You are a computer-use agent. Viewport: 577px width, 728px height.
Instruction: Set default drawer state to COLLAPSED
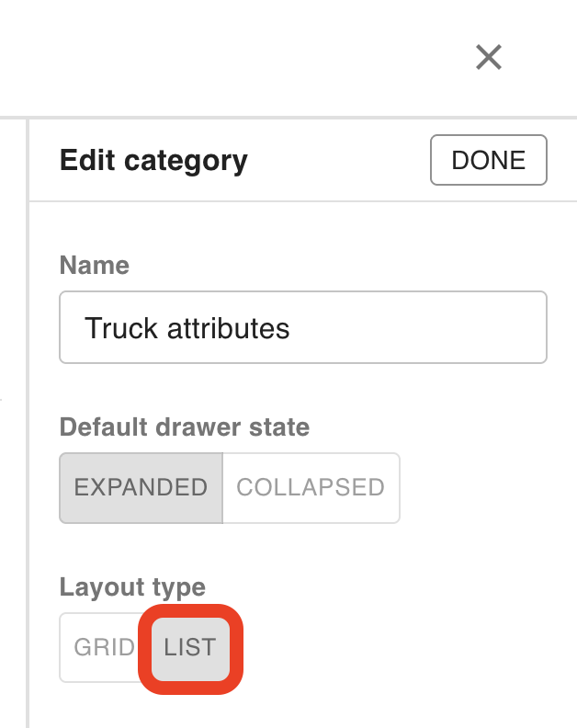311,487
